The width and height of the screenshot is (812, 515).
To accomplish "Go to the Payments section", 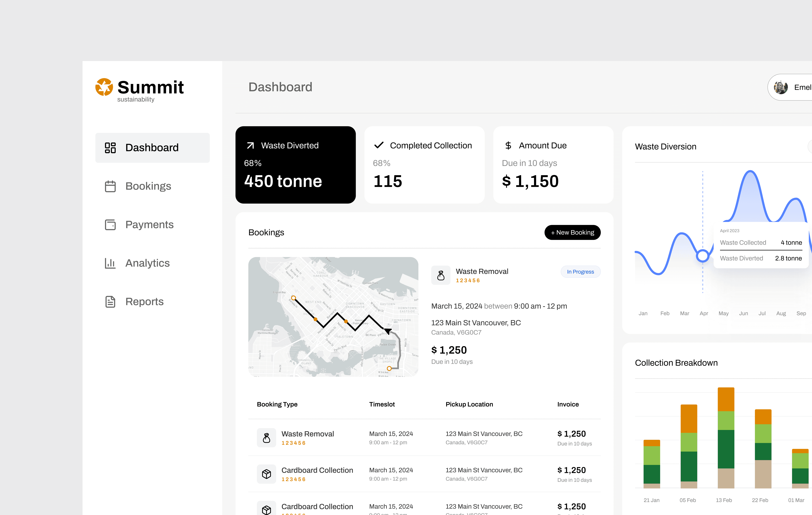I will [152, 224].
